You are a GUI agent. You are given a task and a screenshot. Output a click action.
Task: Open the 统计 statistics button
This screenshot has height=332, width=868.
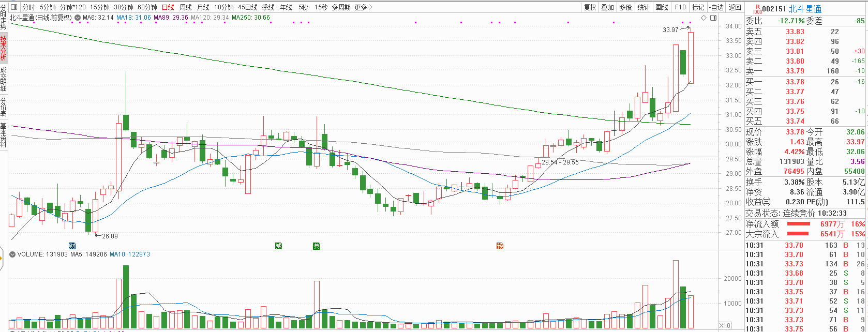pyautogui.click(x=644, y=8)
